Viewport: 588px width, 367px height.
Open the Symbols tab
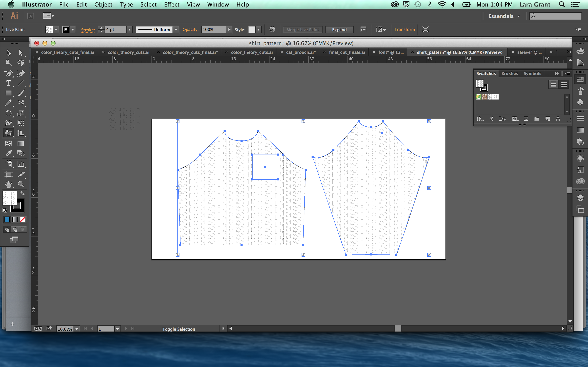pos(532,74)
